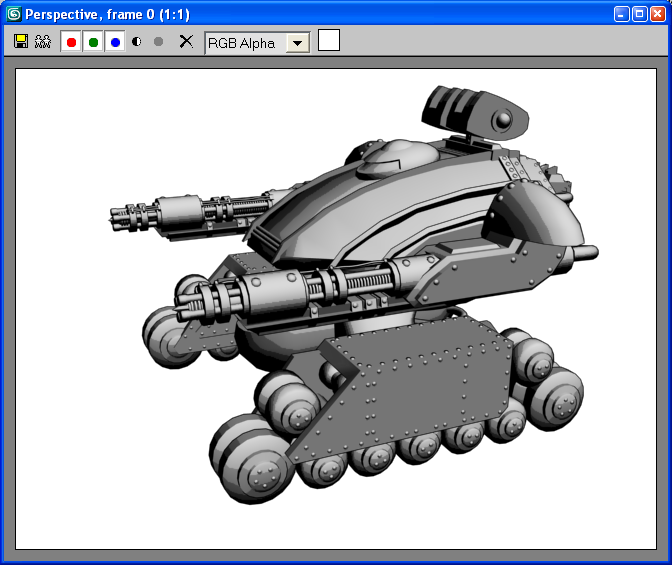Save the rendered image with the disk icon

(x=21, y=42)
